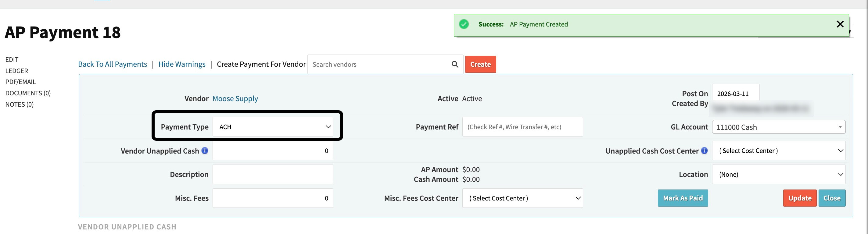Click the Hide Warnings link
This screenshot has height=234, width=868.
pyautogui.click(x=181, y=64)
